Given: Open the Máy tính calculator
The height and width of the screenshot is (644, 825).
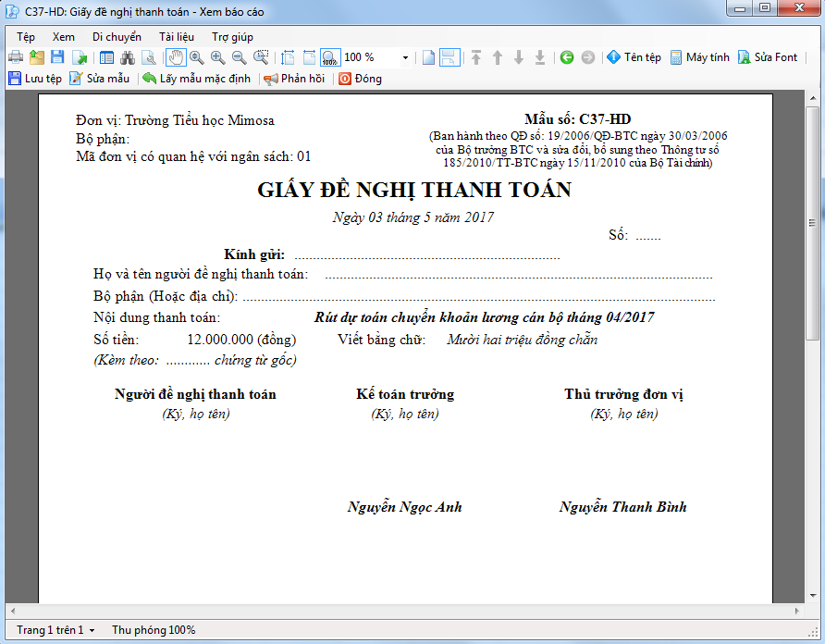Looking at the screenshot, I should pyautogui.click(x=700, y=57).
